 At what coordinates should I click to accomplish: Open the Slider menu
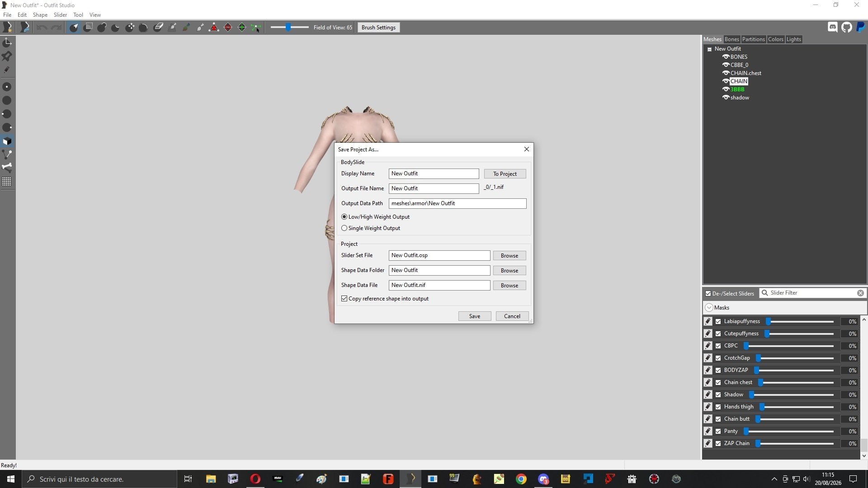tap(60, 14)
